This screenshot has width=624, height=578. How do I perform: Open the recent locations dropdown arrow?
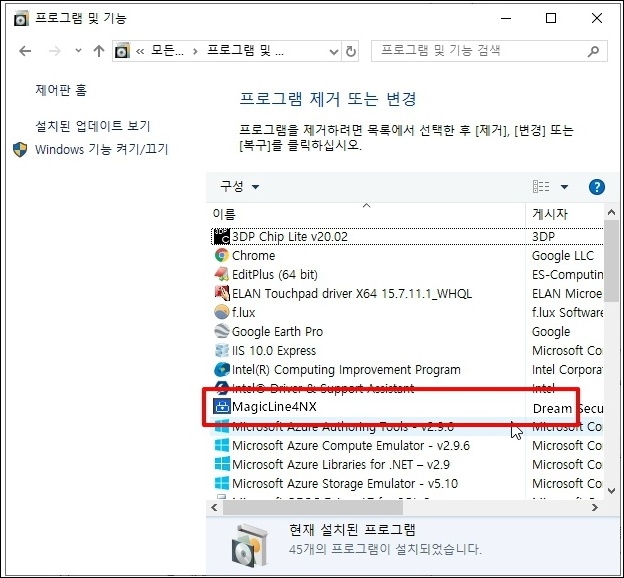tap(78, 51)
